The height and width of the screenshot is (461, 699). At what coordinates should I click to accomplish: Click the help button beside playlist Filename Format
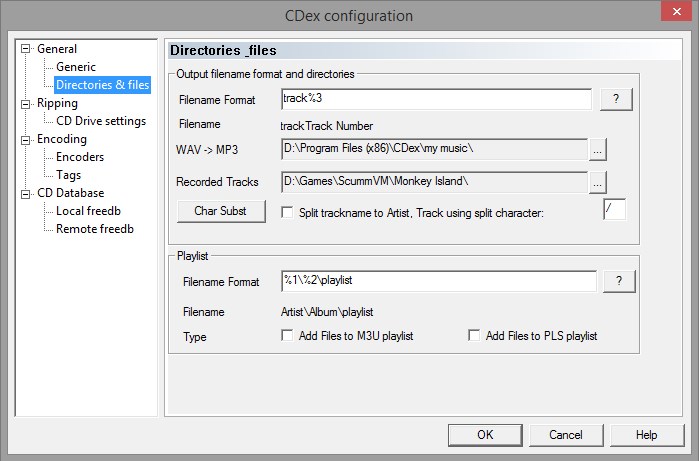[x=618, y=281]
